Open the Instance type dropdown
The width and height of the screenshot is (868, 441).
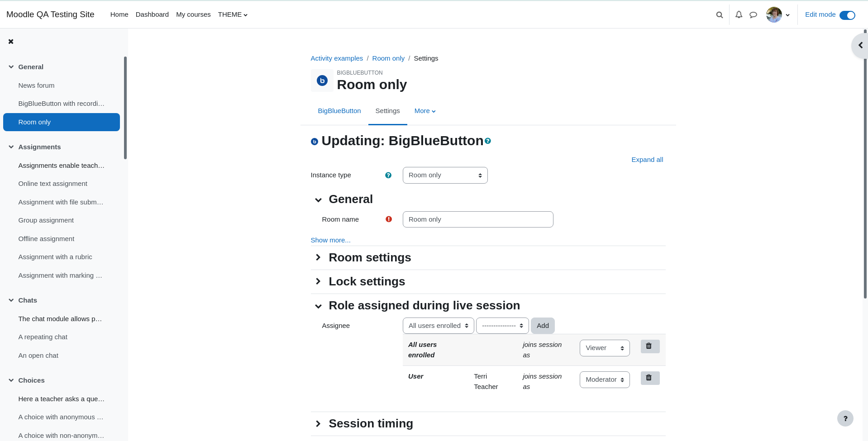point(445,175)
